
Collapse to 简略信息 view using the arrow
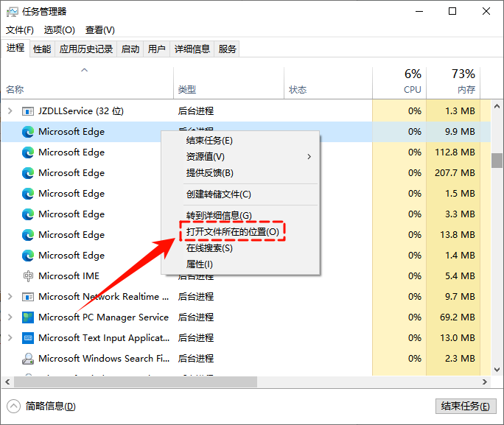coord(14,406)
